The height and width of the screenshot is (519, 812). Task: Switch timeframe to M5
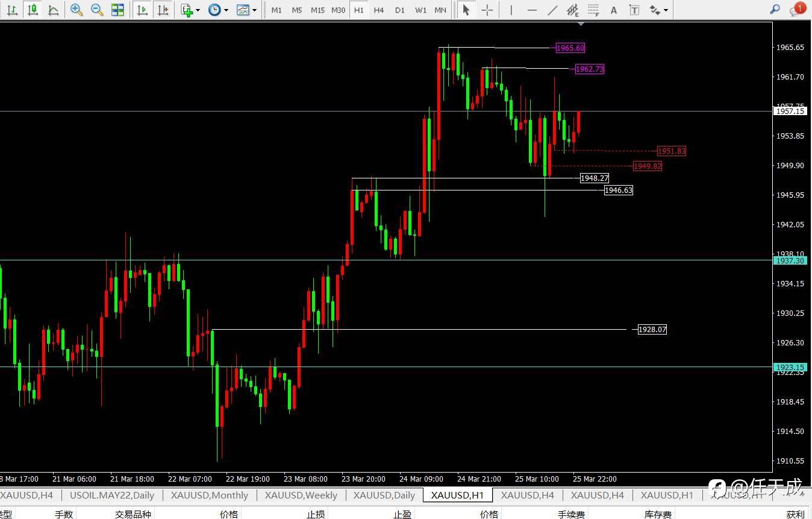click(297, 10)
